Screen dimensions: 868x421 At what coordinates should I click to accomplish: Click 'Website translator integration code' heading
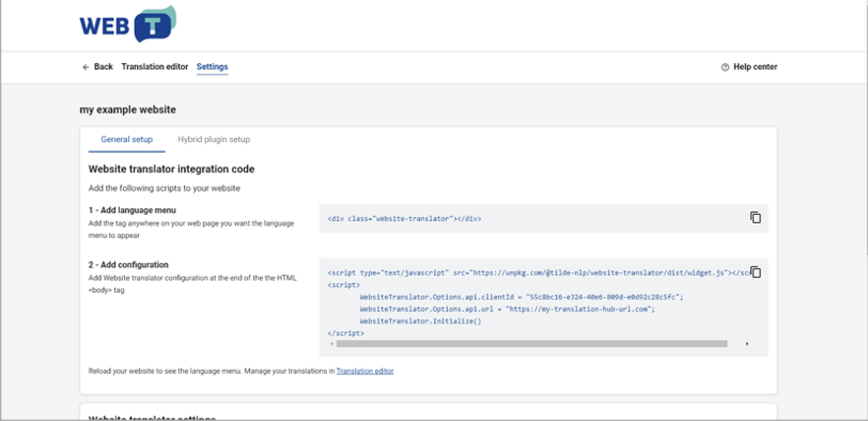(x=172, y=169)
